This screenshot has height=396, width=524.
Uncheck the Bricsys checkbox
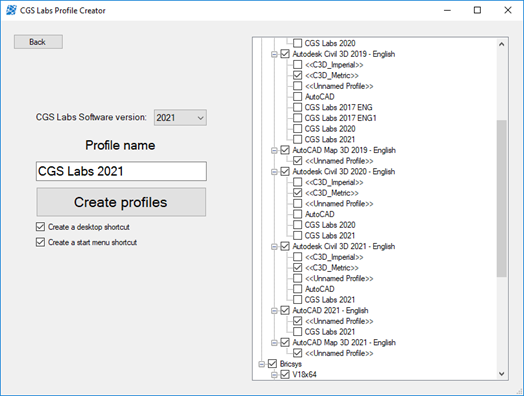(272, 364)
